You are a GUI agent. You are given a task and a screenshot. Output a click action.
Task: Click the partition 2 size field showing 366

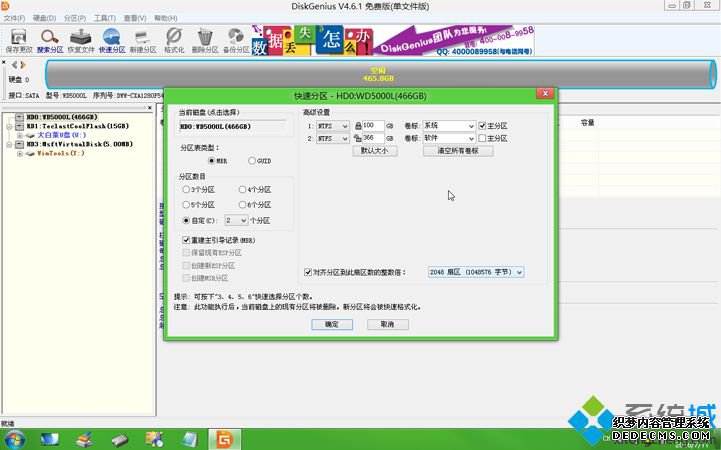[373, 138]
